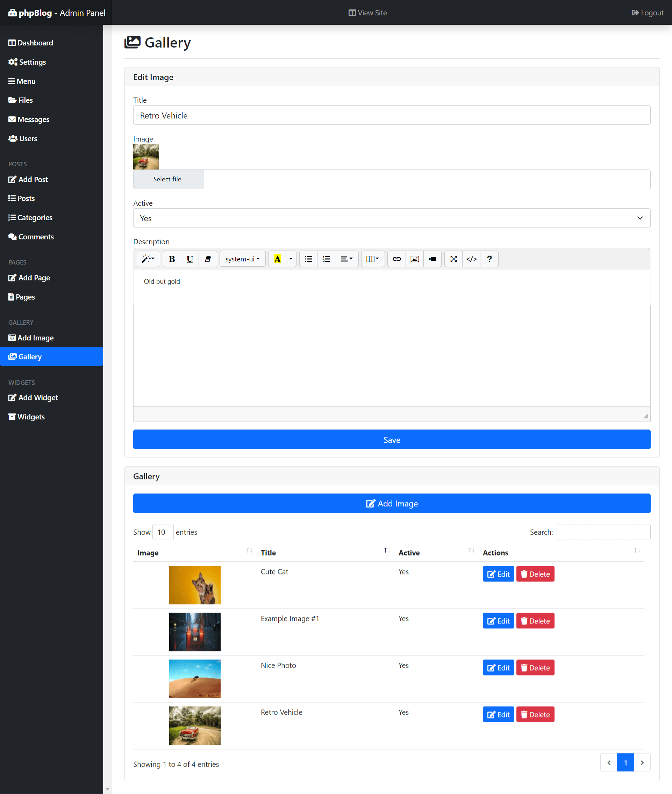Open the editor help dialog
The image size is (672, 794).
489,259
